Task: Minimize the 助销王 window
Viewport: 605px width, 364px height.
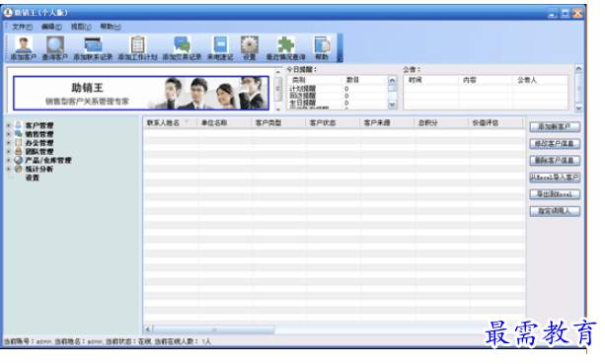Action: tap(553, 13)
